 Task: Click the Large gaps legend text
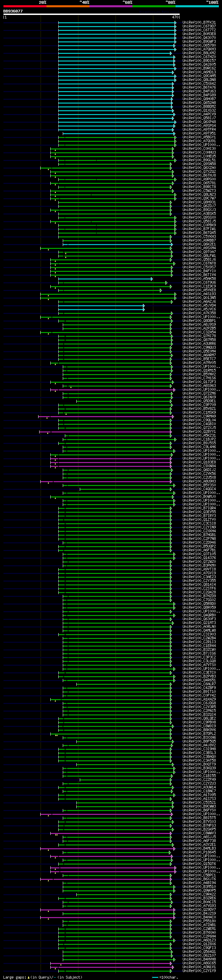coord(43,977)
